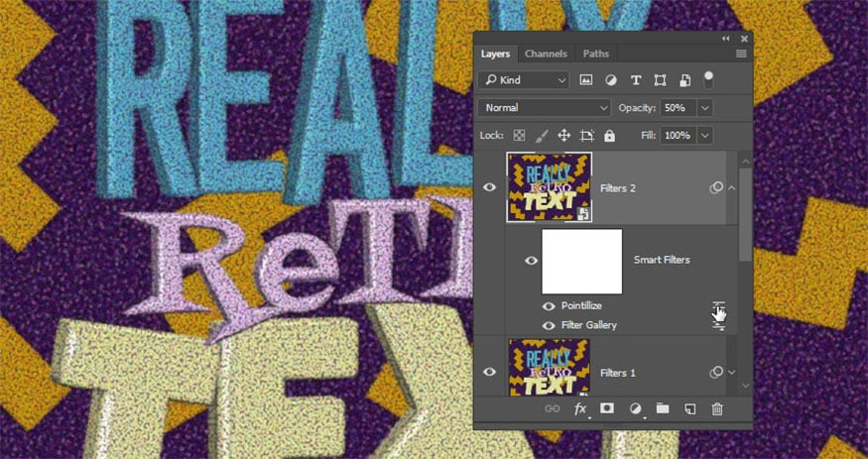Hide the Filters 1 layer

489,372
